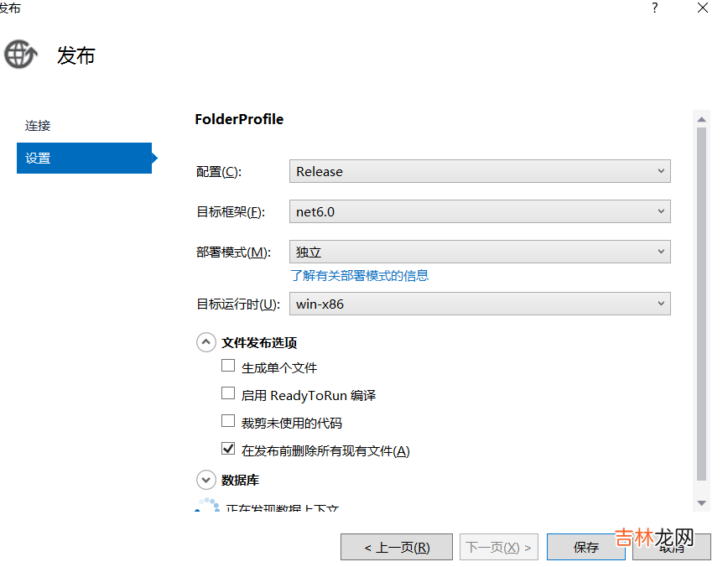
Task: Click the scrollbar down arrow
Action: (702, 502)
